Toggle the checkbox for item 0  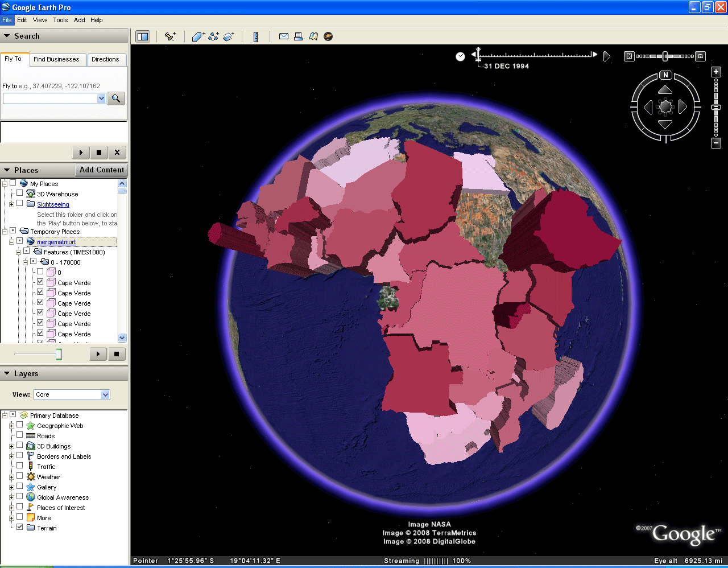(x=40, y=271)
